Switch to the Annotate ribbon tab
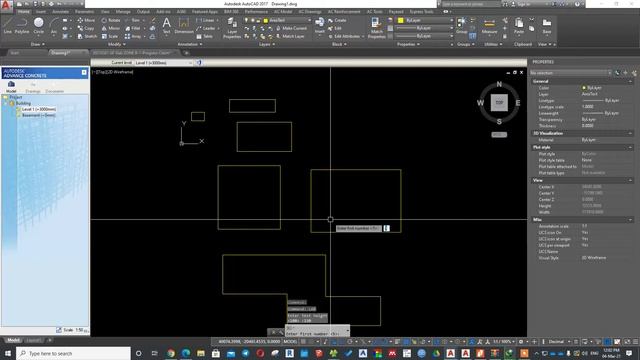 pyautogui.click(x=60, y=11)
